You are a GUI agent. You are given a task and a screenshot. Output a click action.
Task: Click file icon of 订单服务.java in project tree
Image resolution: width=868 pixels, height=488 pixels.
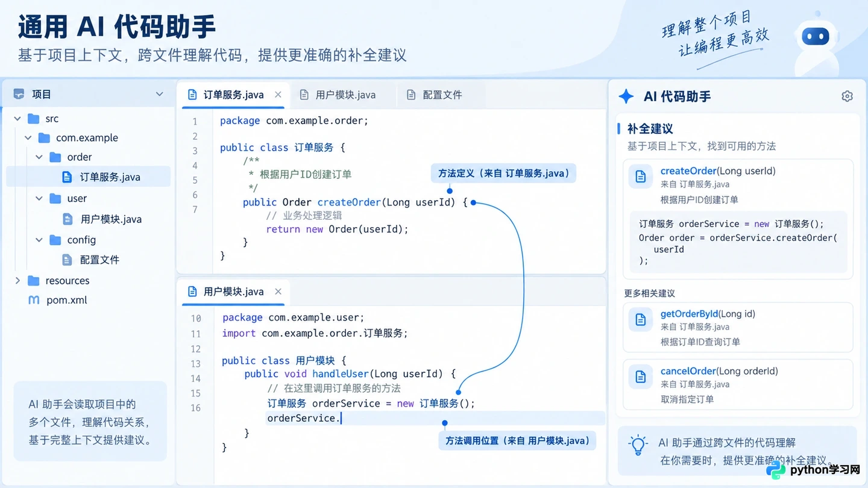(68, 177)
